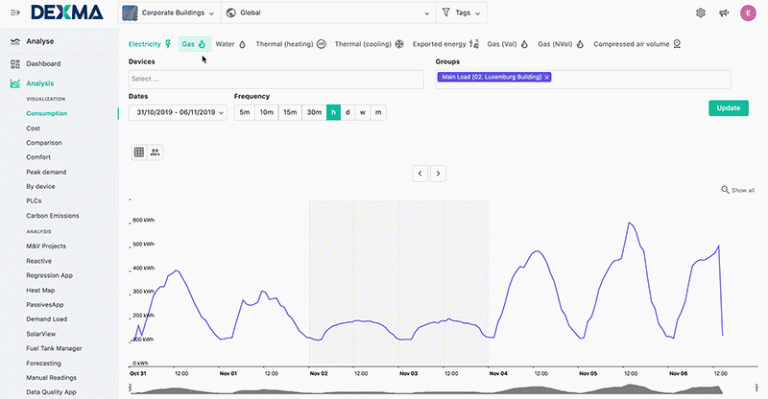Open the Consumption view
This screenshot has height=399, width=768.
pos(47,114)
